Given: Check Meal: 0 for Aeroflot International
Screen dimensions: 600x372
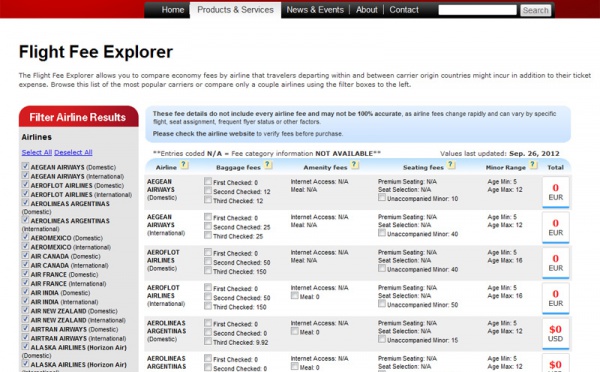Looking at the screenshot, I should [x=295, y=295].
